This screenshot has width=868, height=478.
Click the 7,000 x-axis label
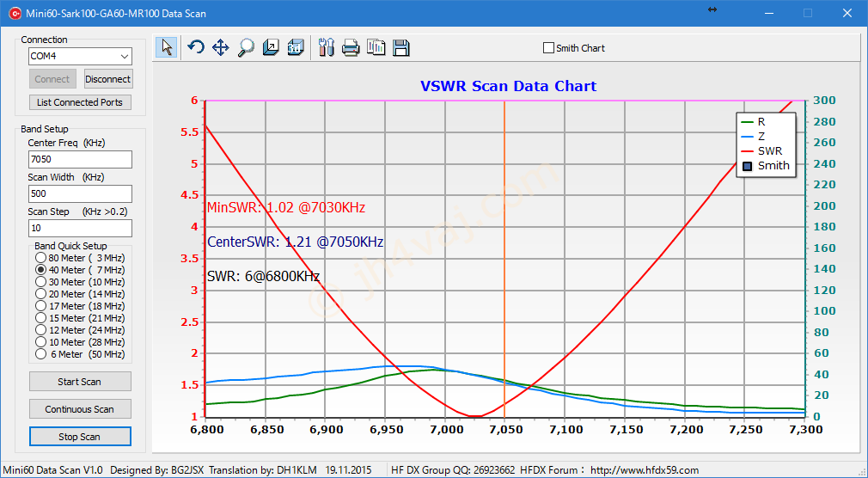coord(445,429)
